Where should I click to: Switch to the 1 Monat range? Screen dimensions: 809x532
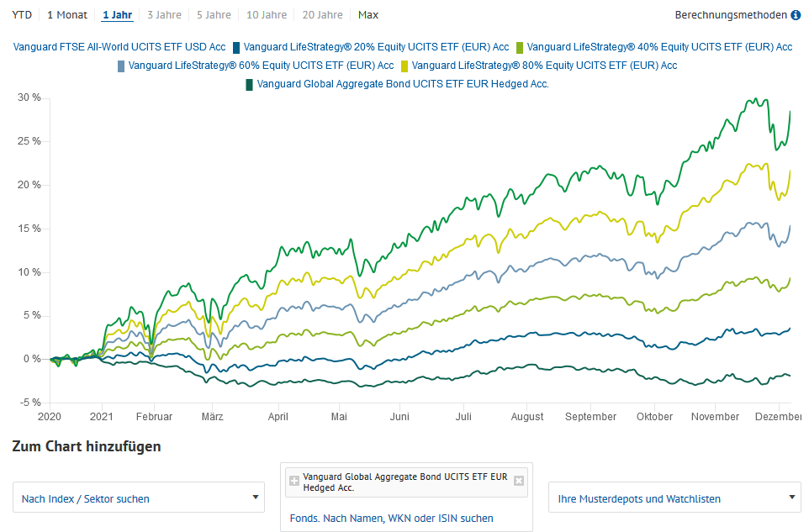67,15
